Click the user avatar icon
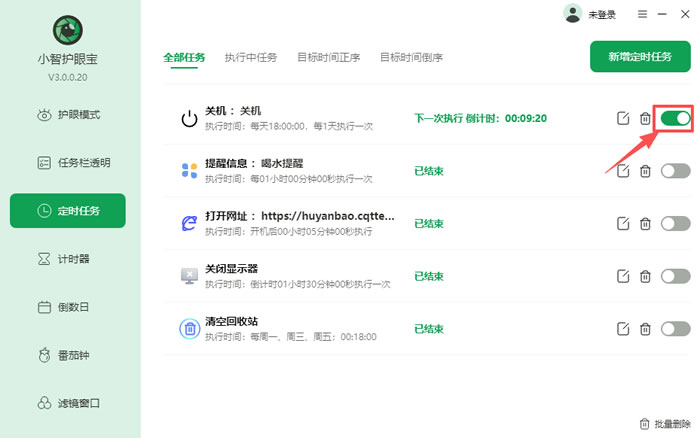700x438 pixels. click(x=572, y=14)
